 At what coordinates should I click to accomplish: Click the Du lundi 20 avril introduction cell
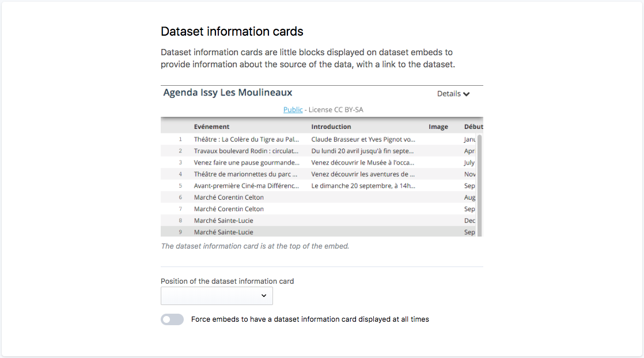click(x=363, y=151)
